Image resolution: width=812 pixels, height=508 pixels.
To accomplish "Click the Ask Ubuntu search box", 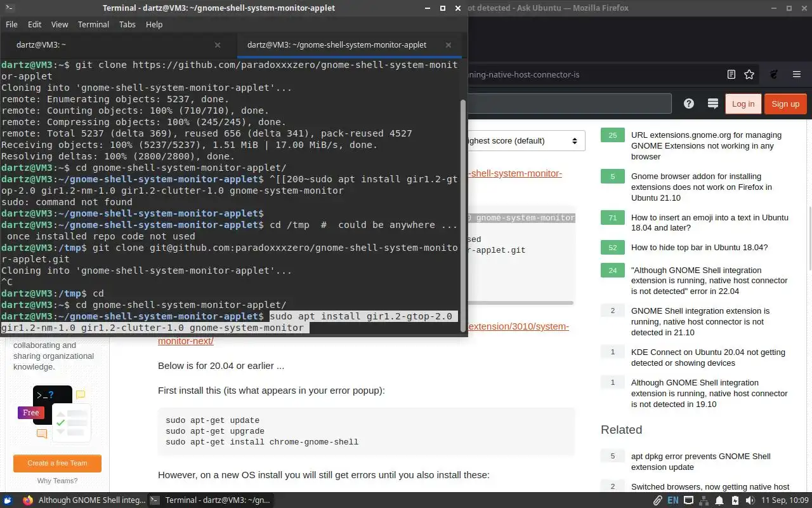I will pyautogui.click(x=569, y=104).
